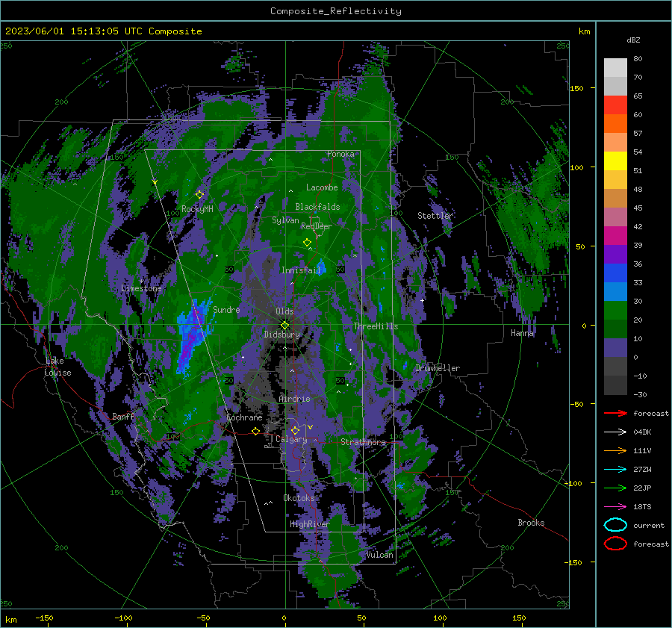The height and width of the screenshot is (628, 672).
Task: Click the Hanna town label
Action: (523, 333)
